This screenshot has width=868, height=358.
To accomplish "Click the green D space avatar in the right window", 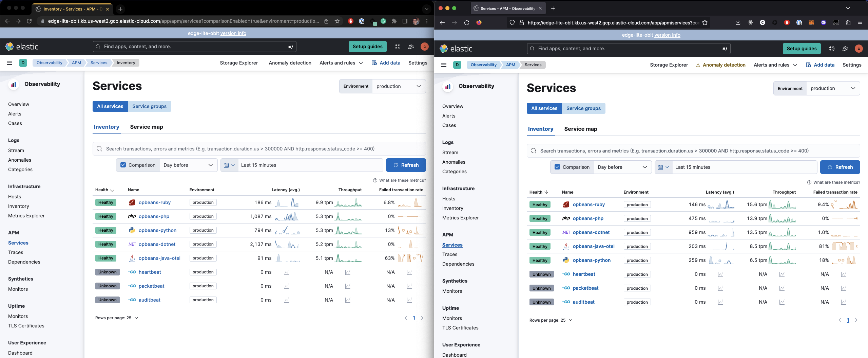I will click(457, 65).
